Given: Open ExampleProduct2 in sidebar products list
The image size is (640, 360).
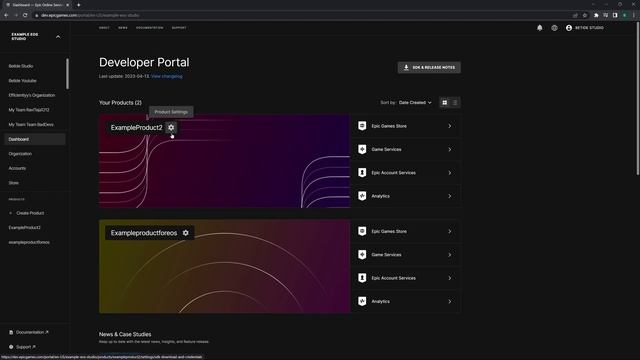Looking at the screenshot, I should [x=24, y=228].
